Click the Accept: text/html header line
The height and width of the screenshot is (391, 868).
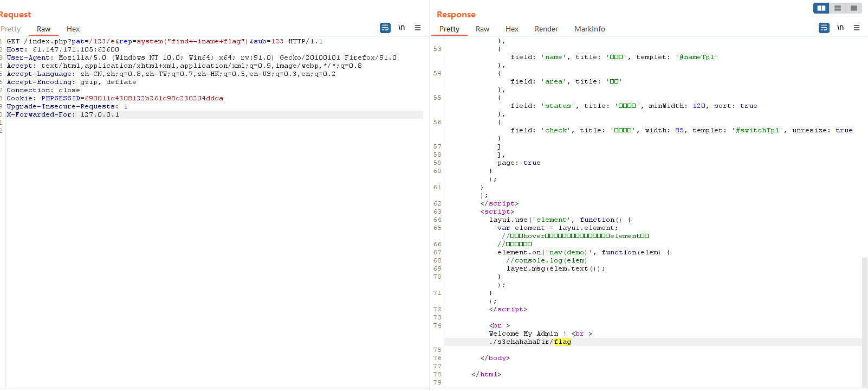[x=184, y=66]
